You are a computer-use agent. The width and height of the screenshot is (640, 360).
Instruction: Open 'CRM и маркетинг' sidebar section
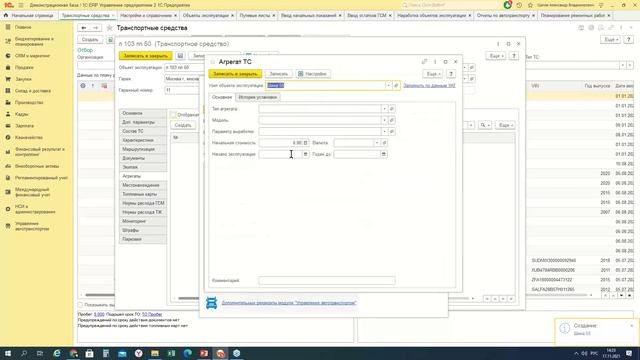pyautogui.click(x=32, y=56)
